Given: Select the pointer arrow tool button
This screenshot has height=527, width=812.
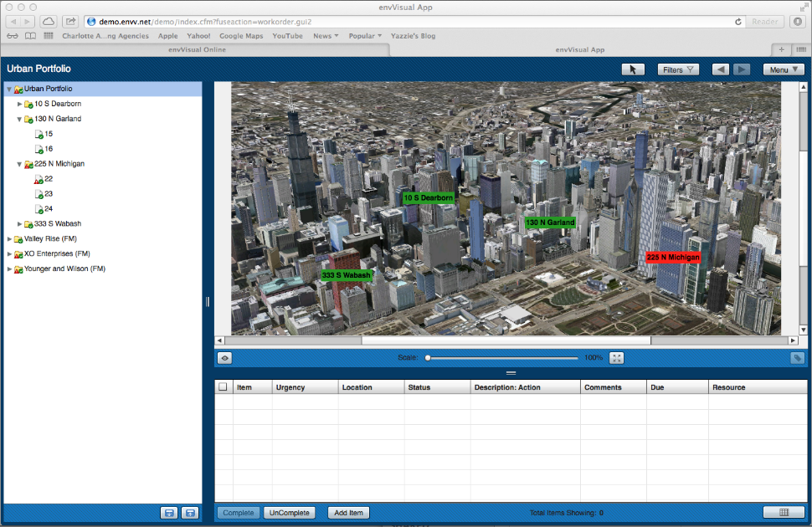Looking at the screenshot, I should pos(632,69).
